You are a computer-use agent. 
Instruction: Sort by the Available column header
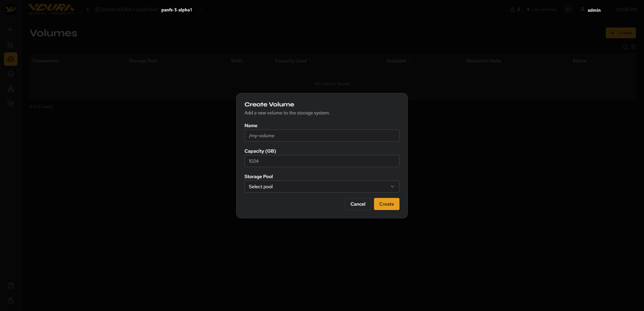pos(399,61)
